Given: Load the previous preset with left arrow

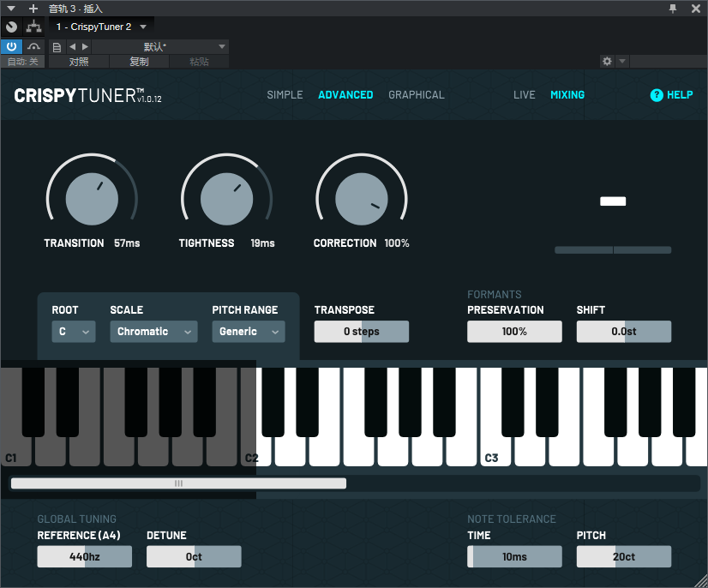Looking at the screenshot, I should 72,46.
